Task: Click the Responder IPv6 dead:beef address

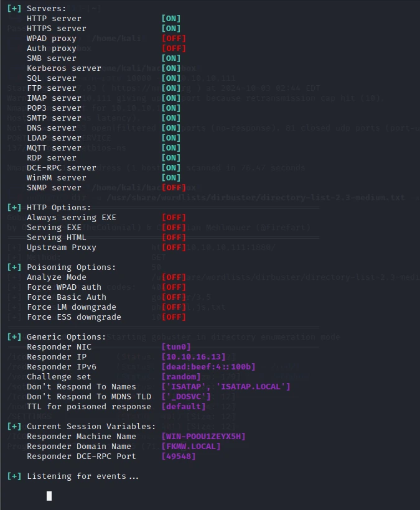Action: [208, 367]
